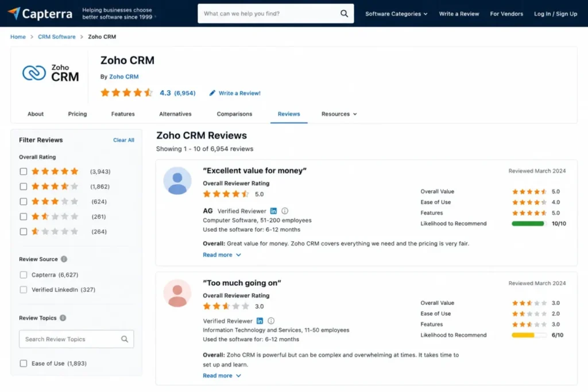
Task: Click the "Excellent value for money" review title
Action: coord(254,170)
